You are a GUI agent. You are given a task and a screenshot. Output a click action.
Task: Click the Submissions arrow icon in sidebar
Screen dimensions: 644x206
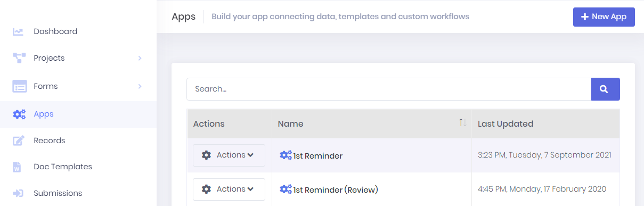coord(18,193)
